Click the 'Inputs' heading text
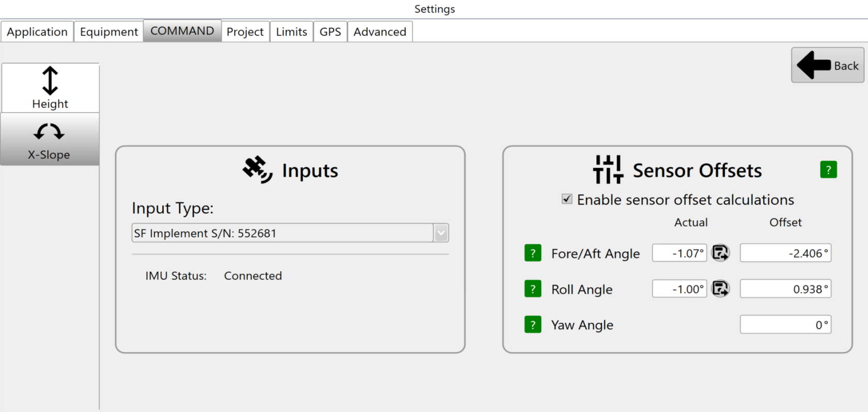 point(310,170)
